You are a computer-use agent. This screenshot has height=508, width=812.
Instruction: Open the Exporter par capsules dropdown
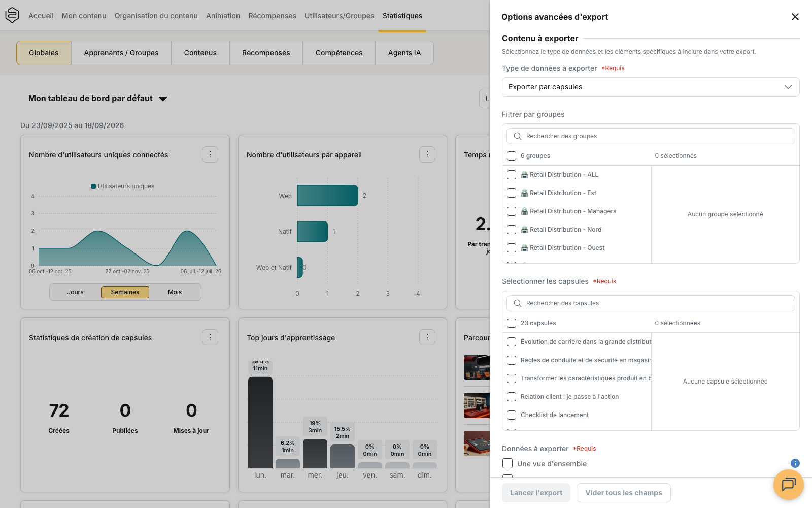coord(651,87)
